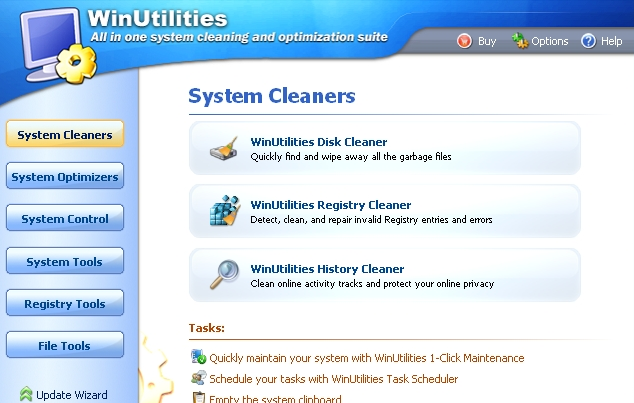Click the red Buy cart icon
634x403 pixels.
coord(464,41)
